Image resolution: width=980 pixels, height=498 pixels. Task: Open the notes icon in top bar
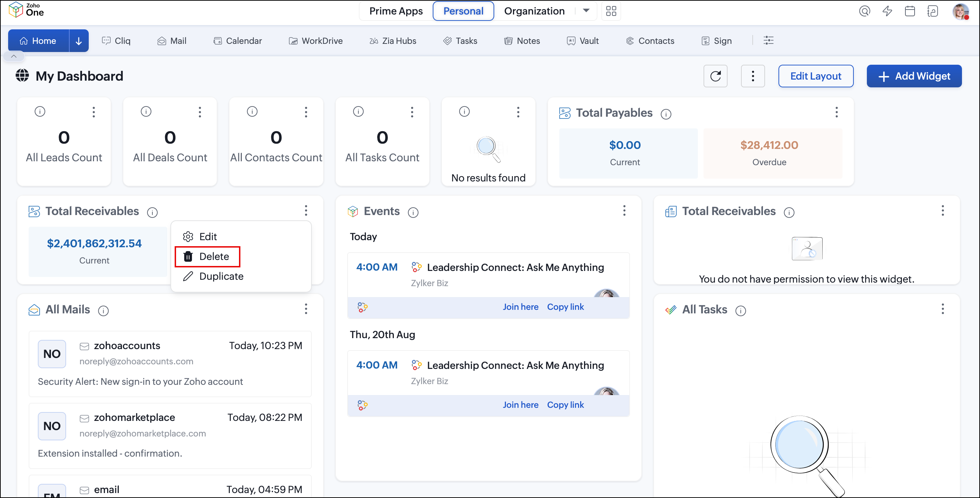(x=932, y=11)
